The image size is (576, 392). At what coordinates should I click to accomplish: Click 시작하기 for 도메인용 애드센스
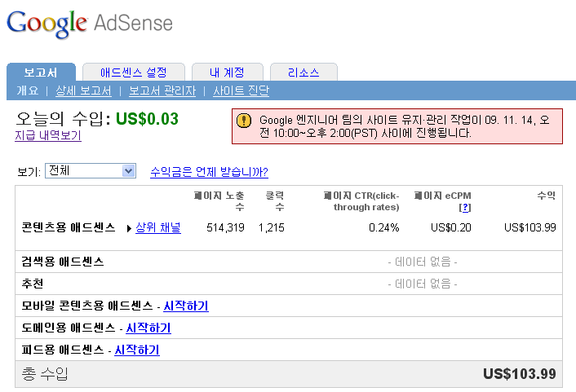(148, 328)
